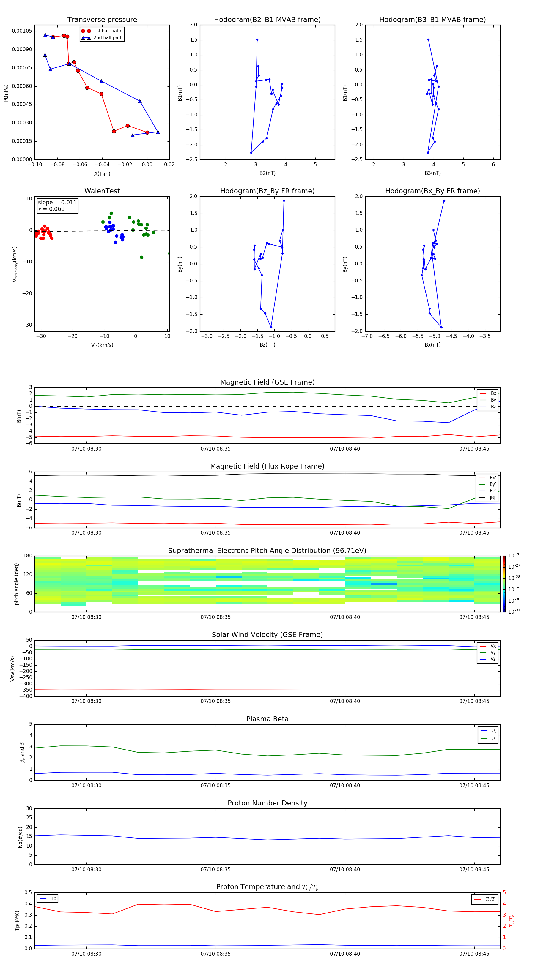Click the 'Hodogram(Bz_By FR frame)' title
This screenshot has width=535, height=980.
(x=267, y=191)
